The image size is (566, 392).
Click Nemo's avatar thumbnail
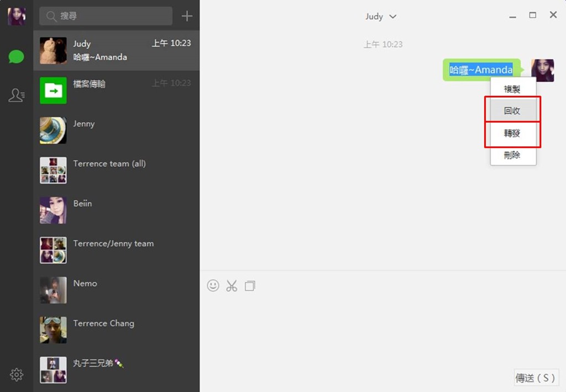(53, 290)
